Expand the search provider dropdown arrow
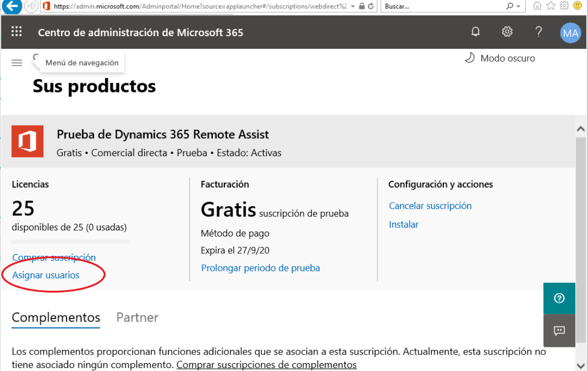 point(519,7)
